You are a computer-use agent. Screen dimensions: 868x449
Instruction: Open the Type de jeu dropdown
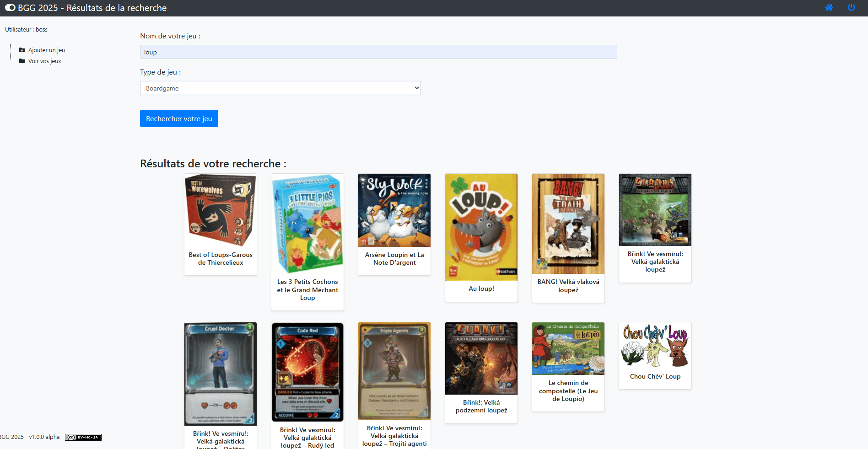point(280,88)
